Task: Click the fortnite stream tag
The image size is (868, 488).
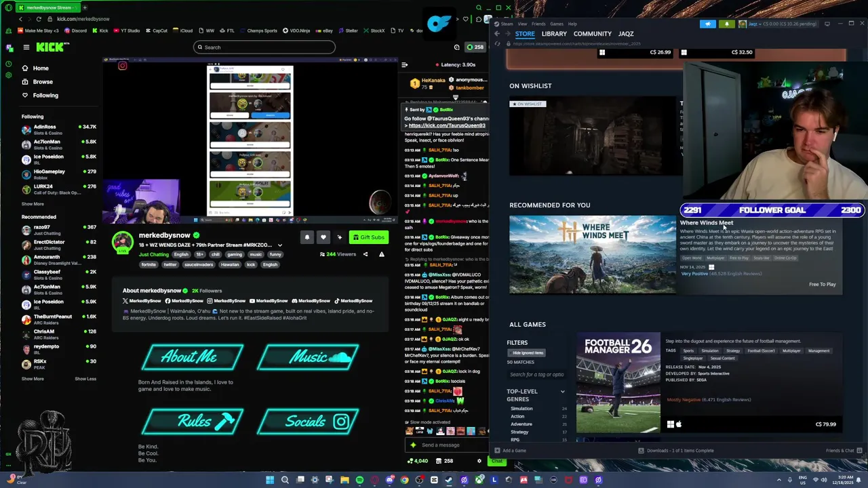Action: tap(148, 264)
